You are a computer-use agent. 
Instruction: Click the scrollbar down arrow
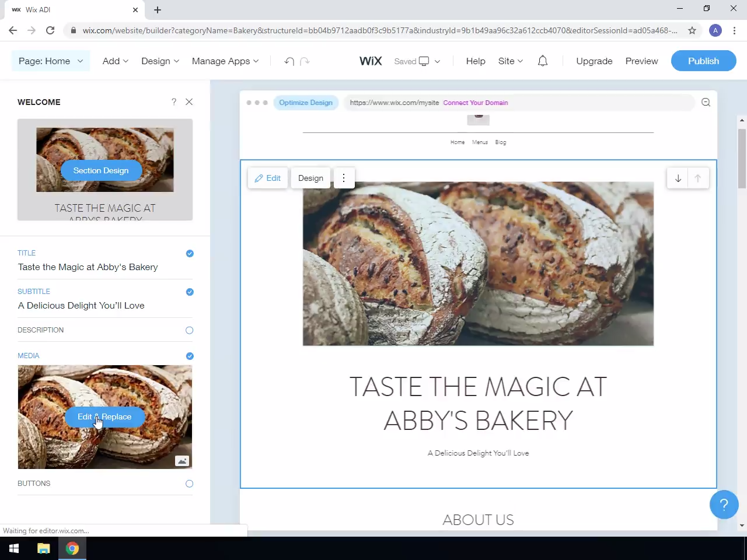coord(742,526)
